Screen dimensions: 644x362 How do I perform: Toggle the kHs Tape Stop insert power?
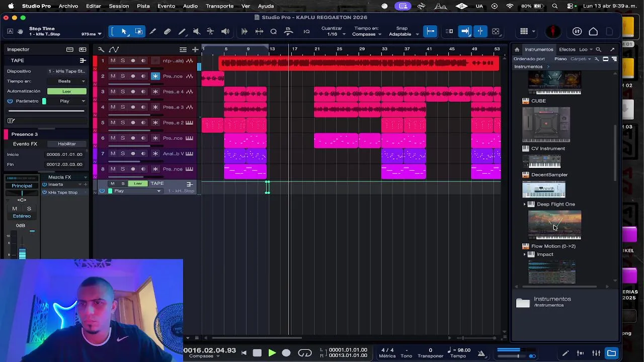click(44, 193)
